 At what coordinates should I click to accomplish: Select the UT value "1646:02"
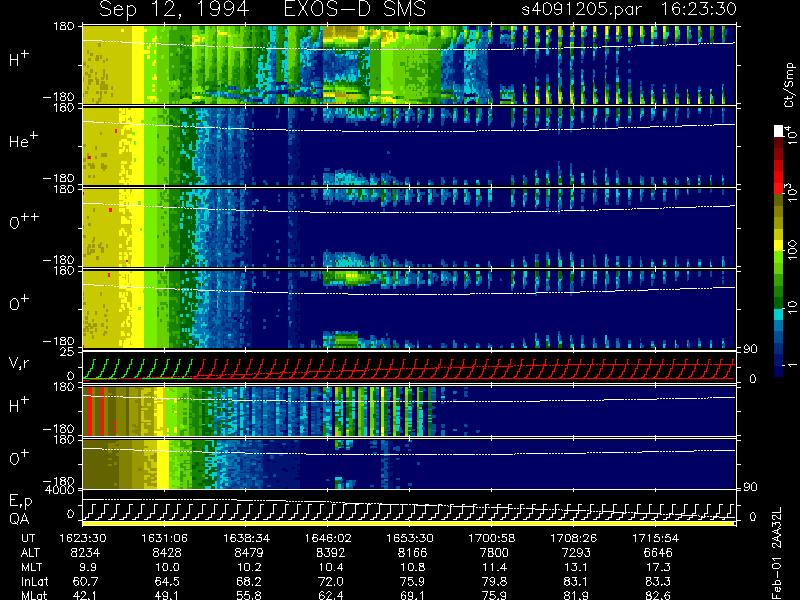click(x=328, y=538)
